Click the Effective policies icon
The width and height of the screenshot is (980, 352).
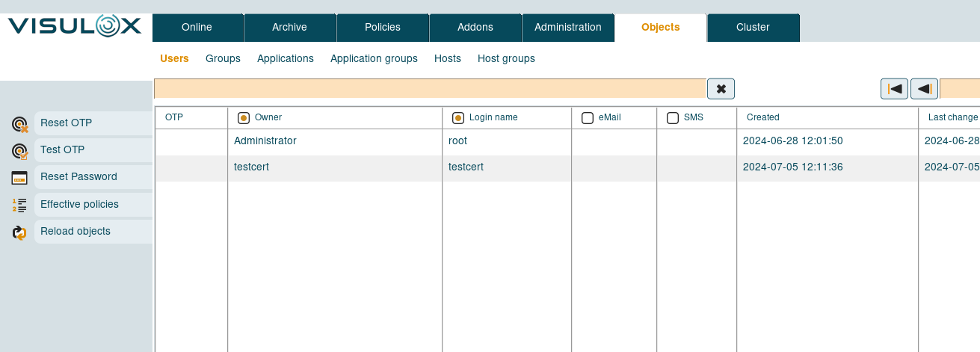(20, 206)
